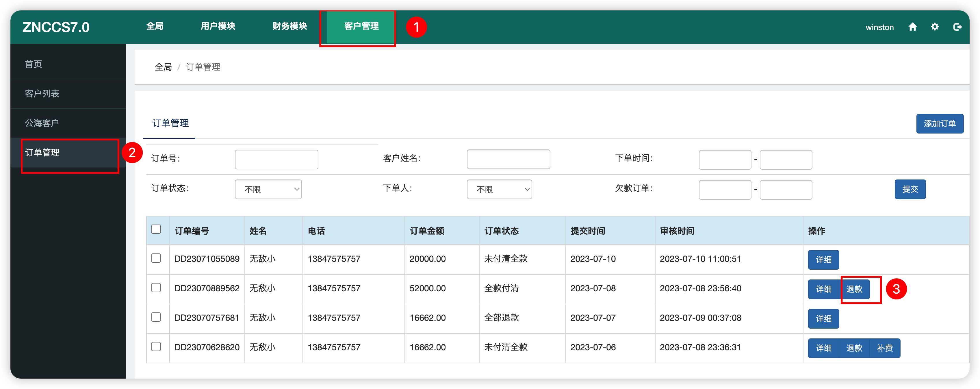
Task: Open the 下单人 dropdown
Action: [499, 189]
